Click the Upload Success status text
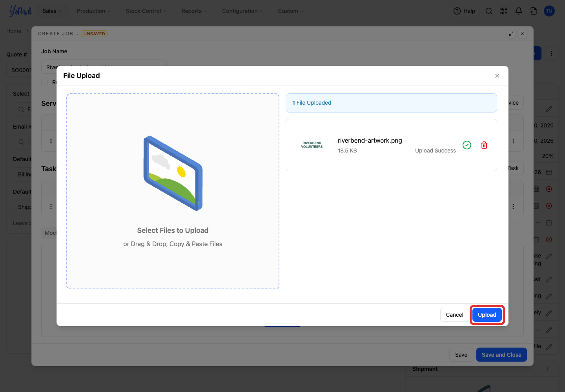 click(x=436, y=151)
